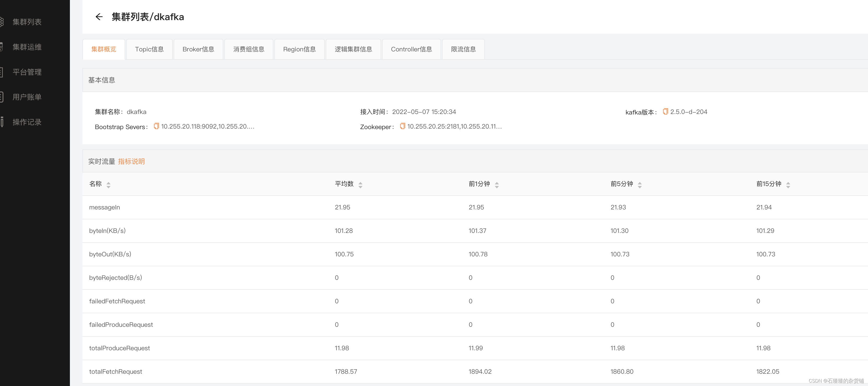Click the messageIn 5-minute value 21.93
Screen dimensions: 868x386
tap(618, 208)
